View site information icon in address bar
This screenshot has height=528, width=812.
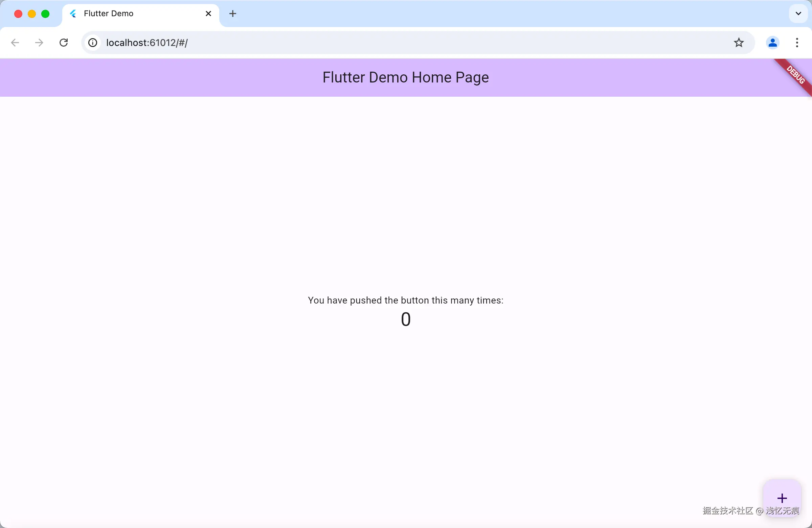point(93,43)
